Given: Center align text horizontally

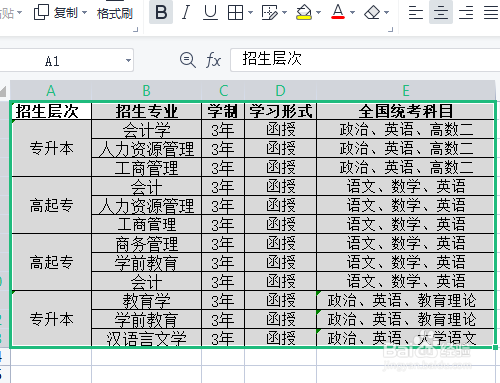Looking at the screenshot, I should pos(441,12).
